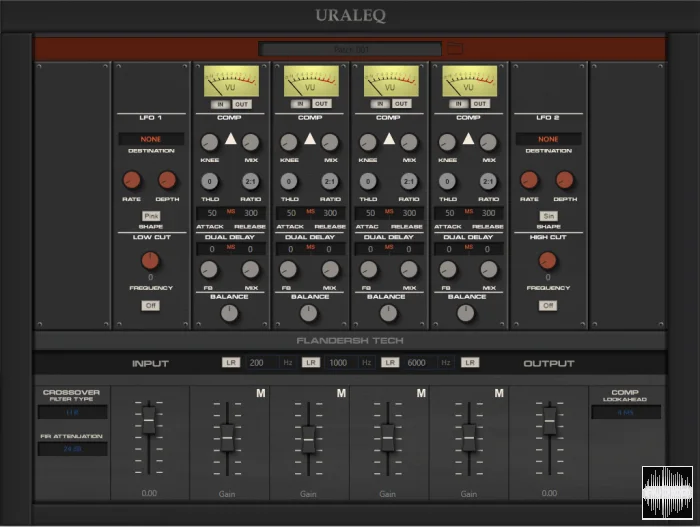The image size is (700, 527).
Task: Click the 1000 Hz crossover field
Action: [342, 363]
